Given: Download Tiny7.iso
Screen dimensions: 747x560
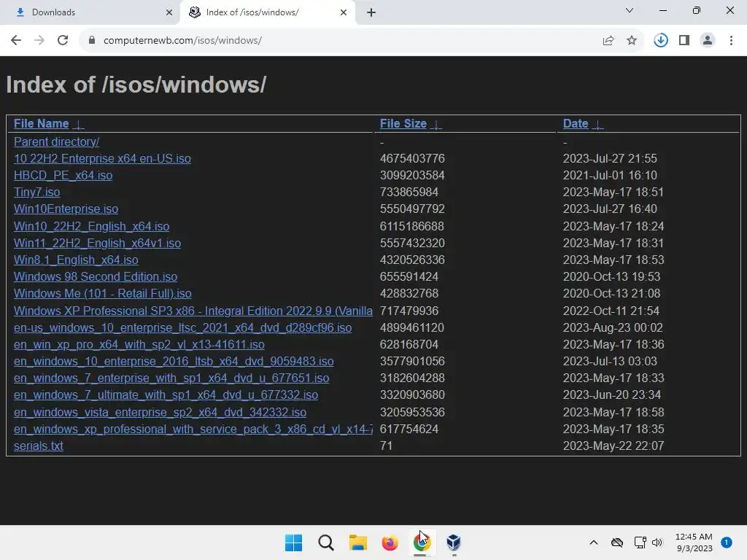Looking at the screenshot, I should click(x=36, y=192).
